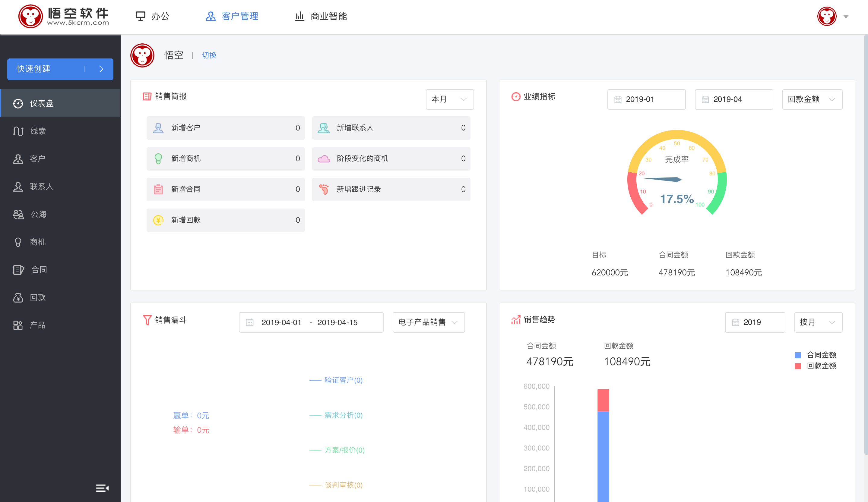The height and width of the screenshot is (502, 868).
Task: Click the 17.5% completion gauge value
Action: pyautogui.click(x=676, y=199)
